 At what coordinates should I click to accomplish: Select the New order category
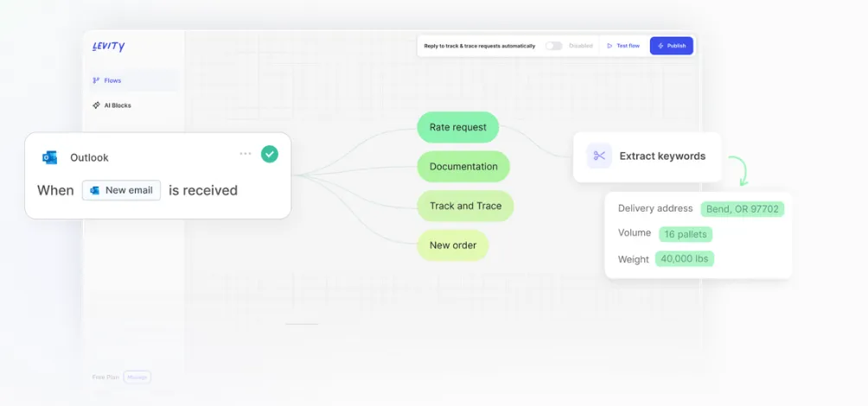click(x=453, y=245)
